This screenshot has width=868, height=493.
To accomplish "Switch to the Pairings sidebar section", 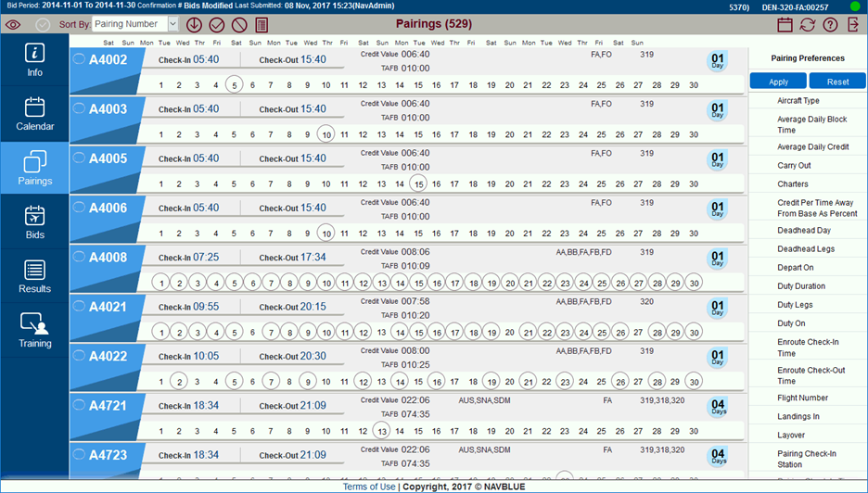I will pos(34,168).
